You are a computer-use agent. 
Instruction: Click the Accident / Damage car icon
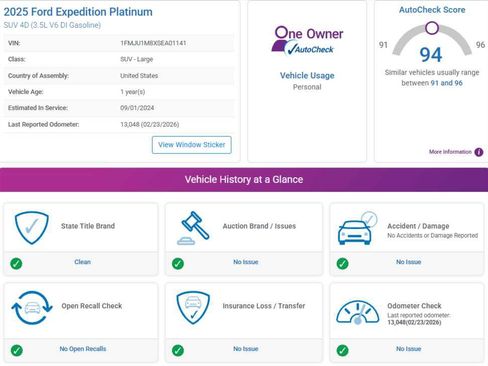point(357,228)
